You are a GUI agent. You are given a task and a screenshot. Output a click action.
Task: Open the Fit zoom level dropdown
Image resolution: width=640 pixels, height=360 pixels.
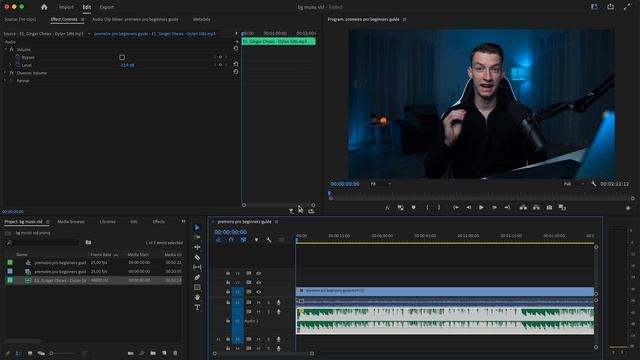(x=380, y=184)
